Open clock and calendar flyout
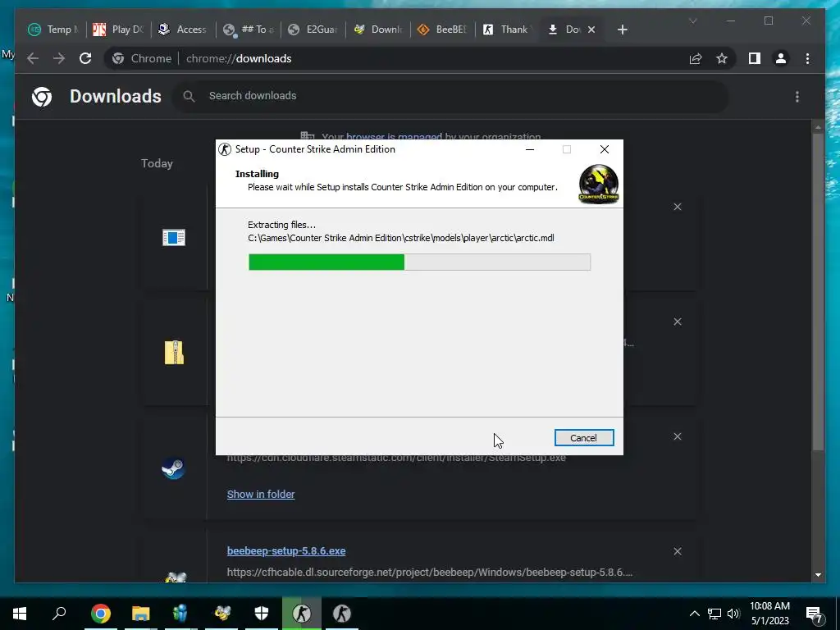 point(769,614)
